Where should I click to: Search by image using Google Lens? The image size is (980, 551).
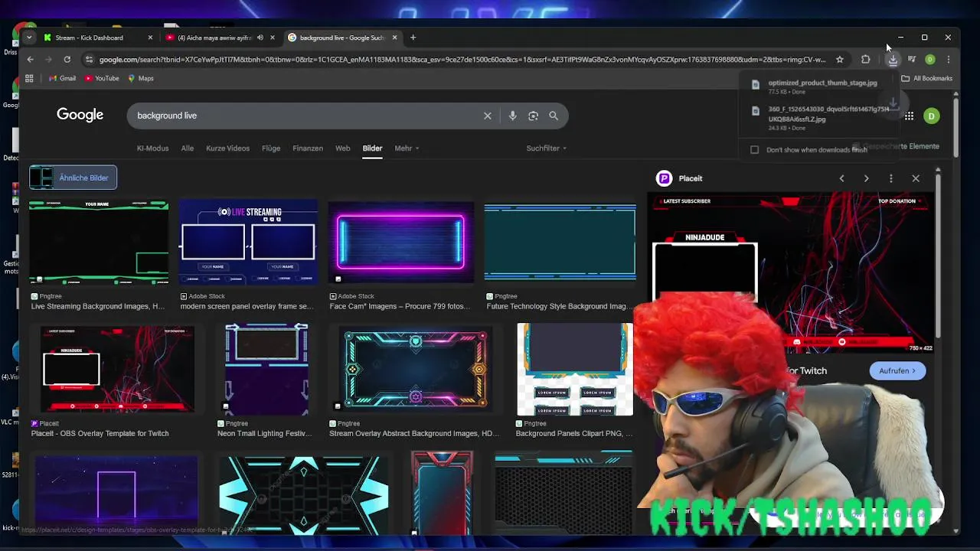click(534, 116)
